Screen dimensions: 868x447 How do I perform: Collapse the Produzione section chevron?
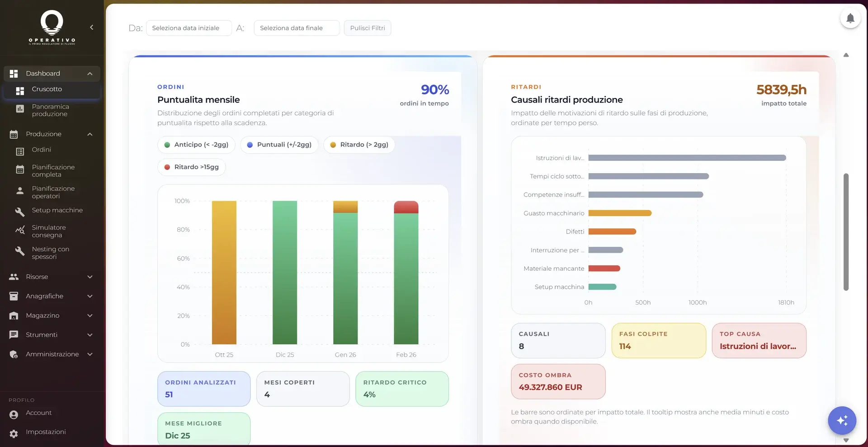pyautogui.click(x=90, y=134)
